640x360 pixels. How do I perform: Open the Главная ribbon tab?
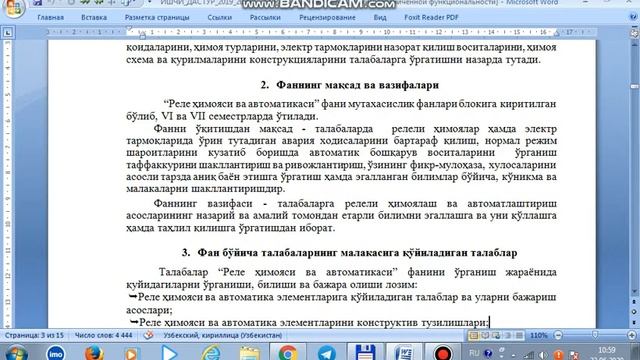coord(50,18)
